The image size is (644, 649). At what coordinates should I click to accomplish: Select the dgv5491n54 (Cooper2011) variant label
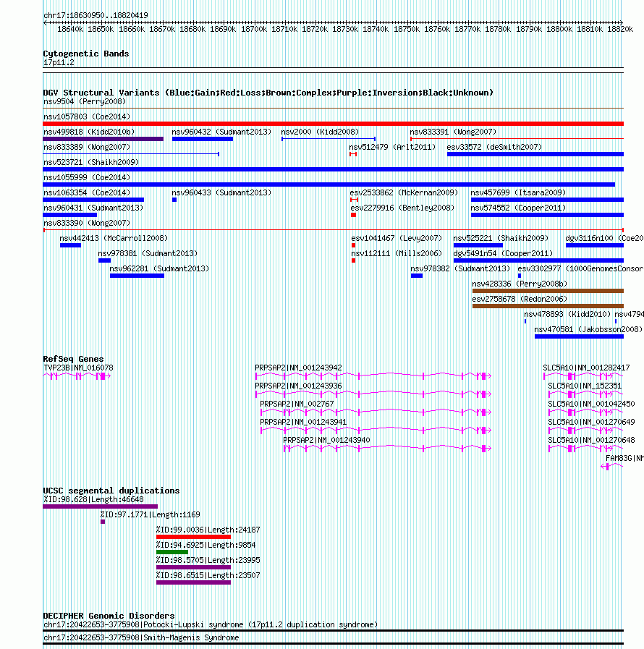click(x=503, y=253)
